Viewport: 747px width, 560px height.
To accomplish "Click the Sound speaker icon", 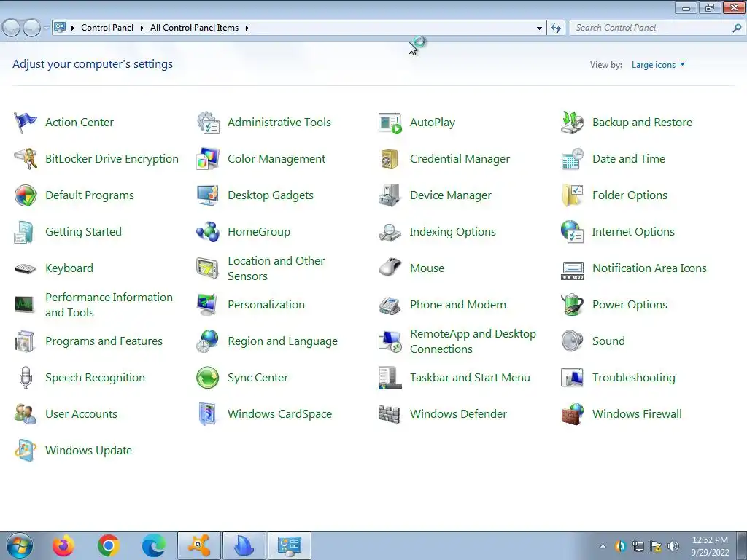I will (x=572, y=341).
